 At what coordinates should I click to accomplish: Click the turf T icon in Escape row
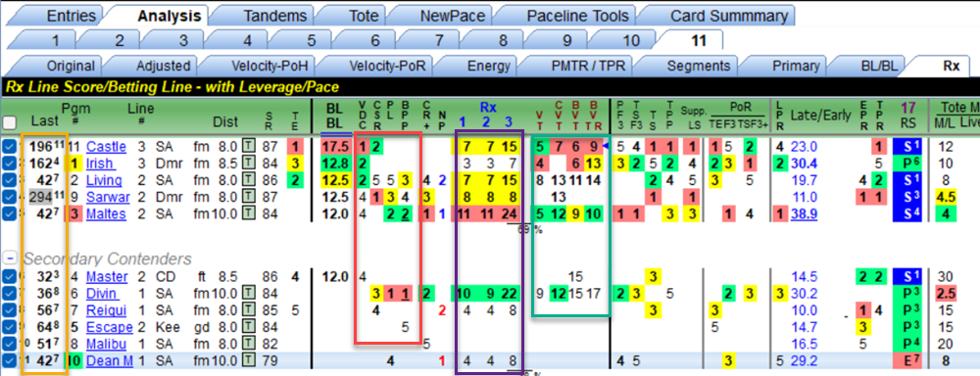click(249, 327)
